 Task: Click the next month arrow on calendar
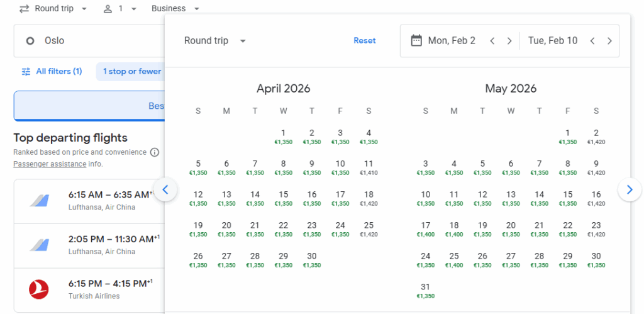630,189
